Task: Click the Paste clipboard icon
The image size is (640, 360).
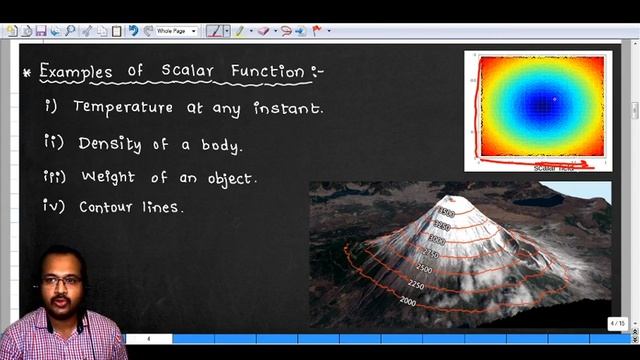Action: 117,31
